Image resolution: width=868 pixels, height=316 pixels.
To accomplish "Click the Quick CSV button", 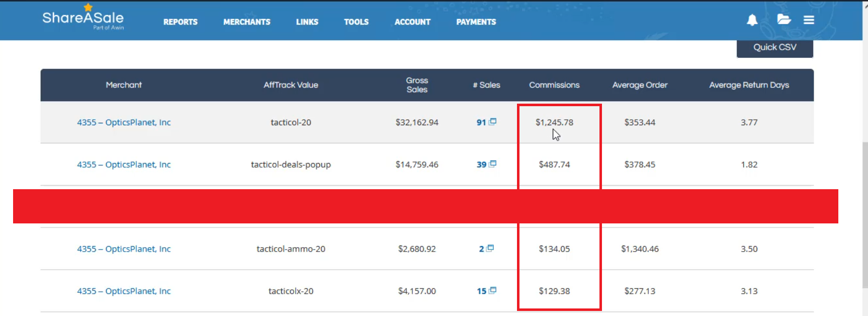I will coord(775,48).
